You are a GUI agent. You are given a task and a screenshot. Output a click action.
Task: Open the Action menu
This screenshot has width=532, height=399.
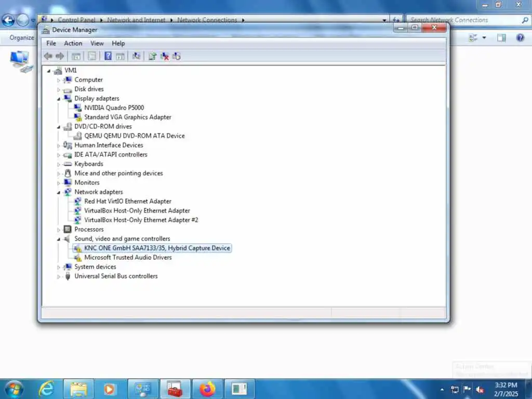(x=73, y=44)
